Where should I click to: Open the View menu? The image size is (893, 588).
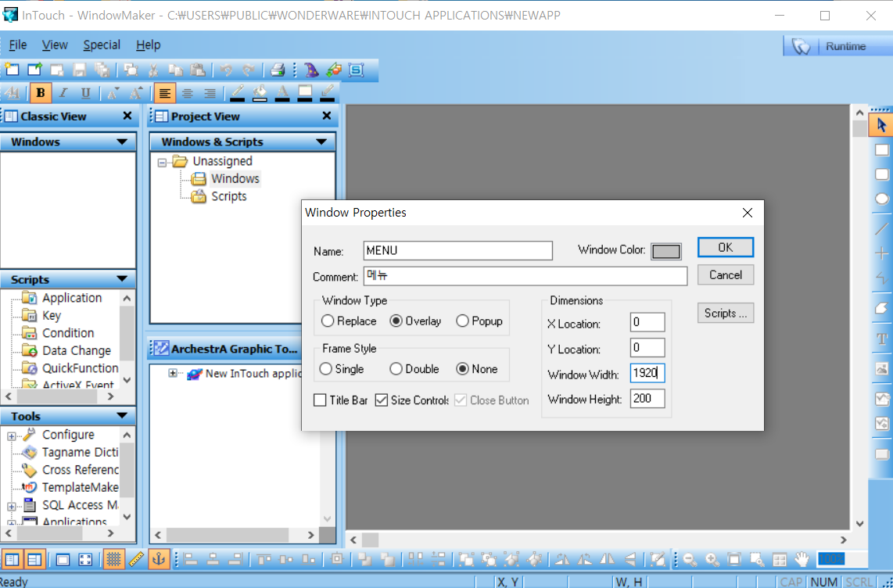[55, 45]
